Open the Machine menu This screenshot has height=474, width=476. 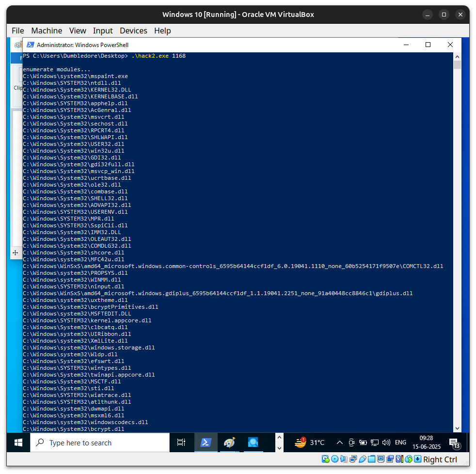(x=47, y=31)
